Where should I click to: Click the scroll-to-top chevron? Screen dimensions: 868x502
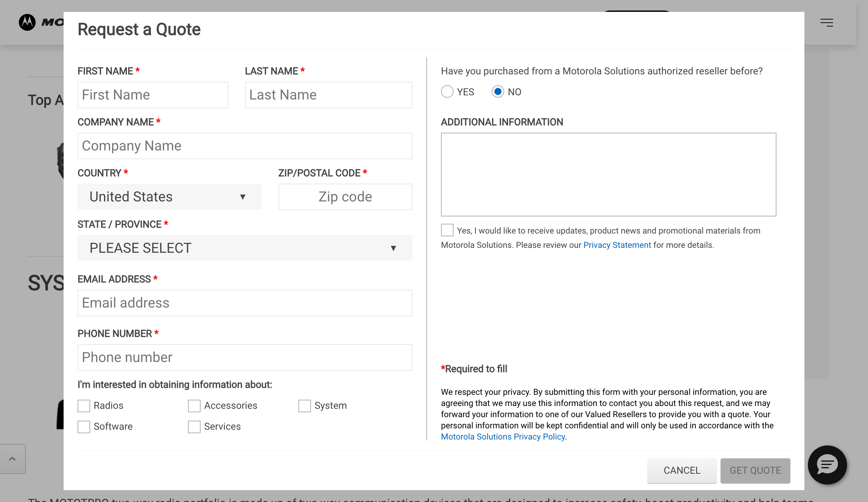(x=13, y=458)
